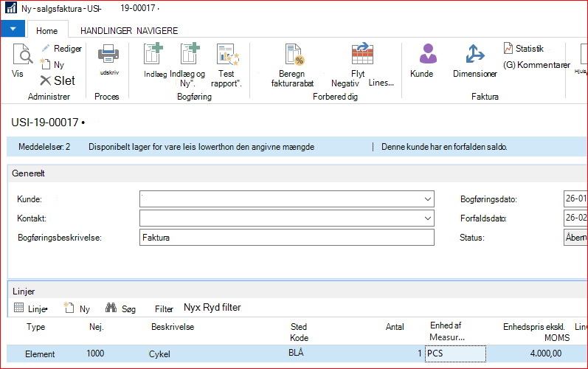Open the HANDLINGER tab
This screenshot has height=369, width=588.
pos(106,31)
